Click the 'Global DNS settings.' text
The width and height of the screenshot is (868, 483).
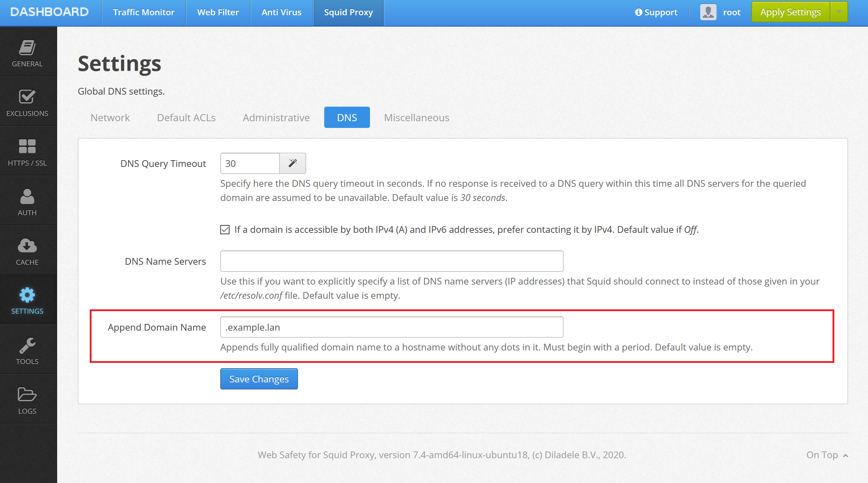pyautogui.click(x=121, y=91)
